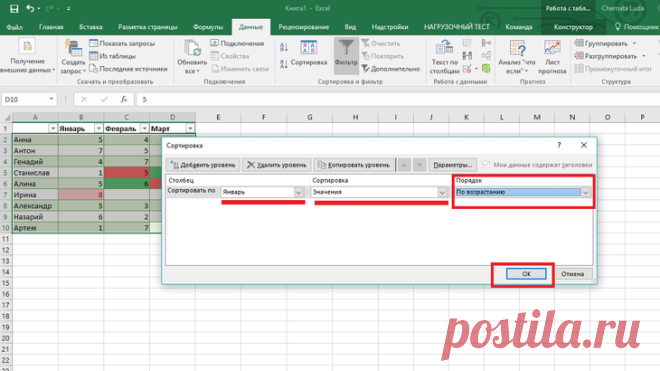The width and height of the screenshot is (660, 371).
Task: Expand the Порядок По возрастанию dropdown
Action: point(585,192)
